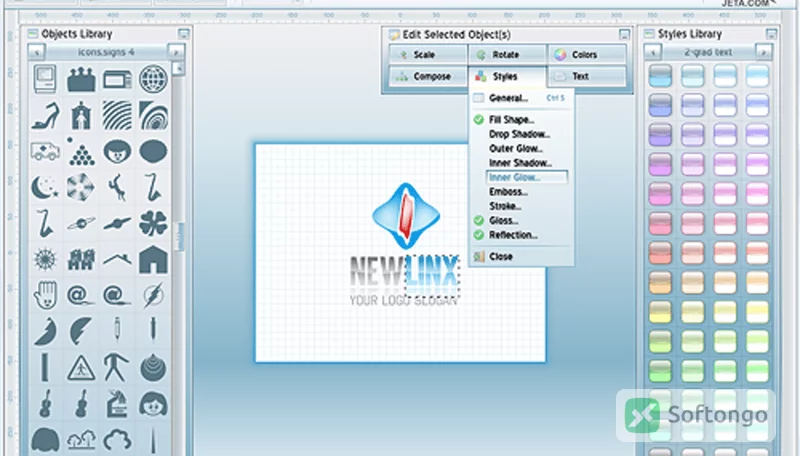Collapse the Styles Library panel
This screenshot has width=800, height=456.
771,34
